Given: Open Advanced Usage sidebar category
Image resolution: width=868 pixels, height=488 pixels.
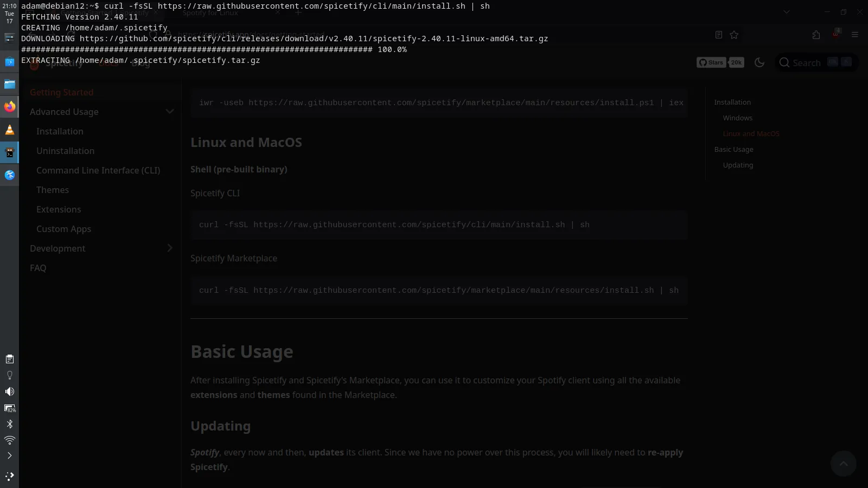Looking at the screenshot, I should click(x=64, y=112).
